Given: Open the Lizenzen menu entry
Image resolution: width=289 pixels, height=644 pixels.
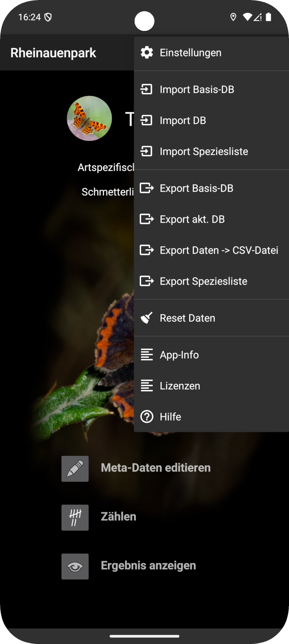Looking at the screenshot, I should [180, 386].
